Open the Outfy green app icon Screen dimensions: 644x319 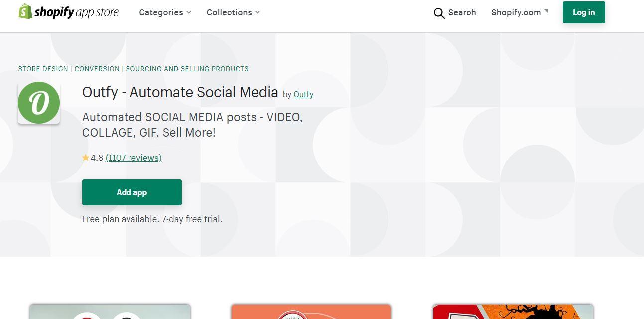(39, 103)
